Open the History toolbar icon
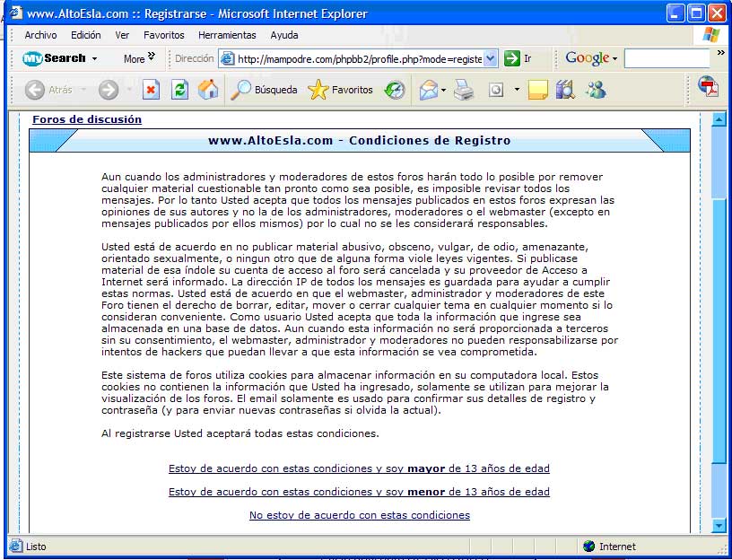 (x=395, y=90)
